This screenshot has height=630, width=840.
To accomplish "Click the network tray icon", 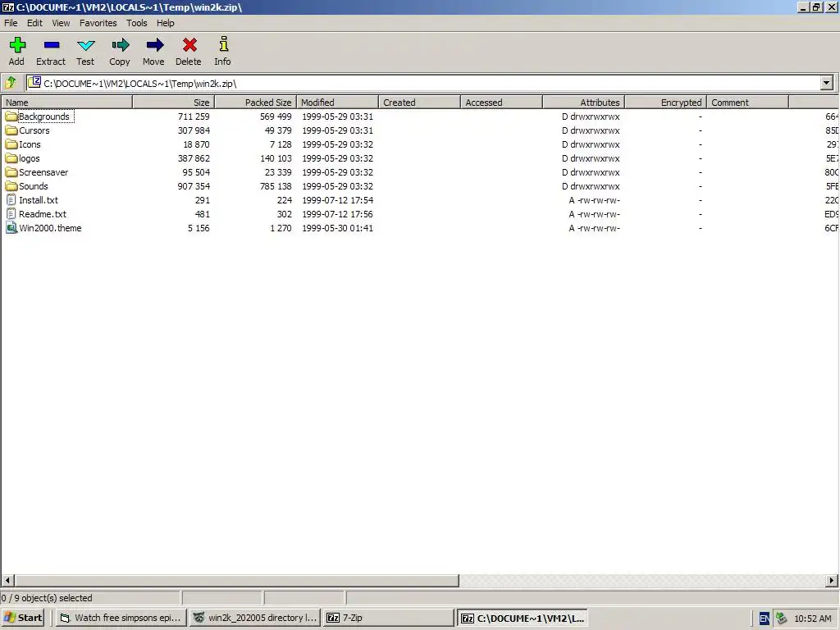I will click(x=781, y=619).
